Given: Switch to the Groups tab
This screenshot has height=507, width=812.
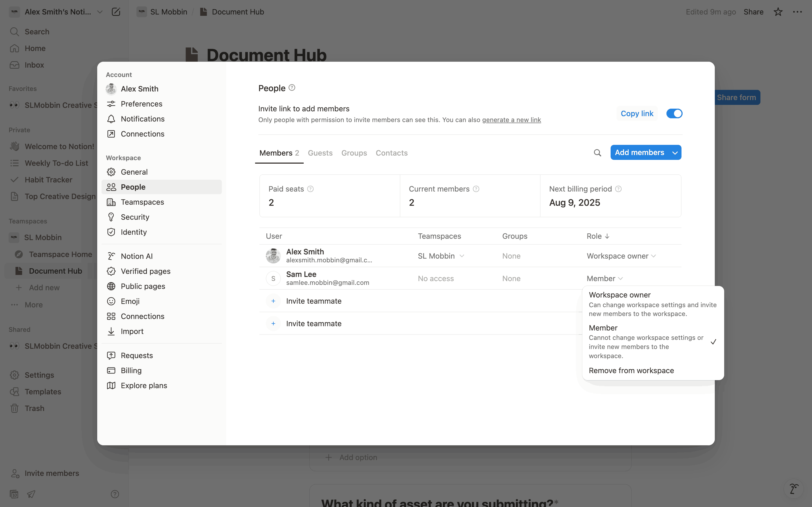Looking at the screenshot, I should pos(354,153).
